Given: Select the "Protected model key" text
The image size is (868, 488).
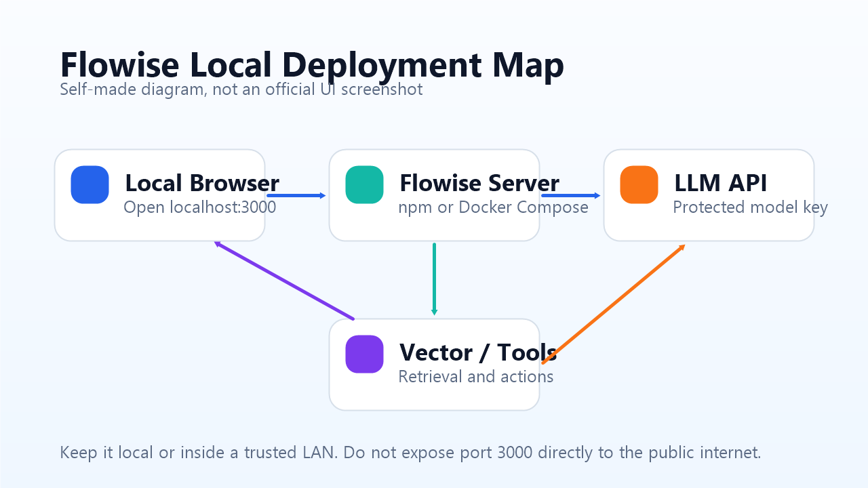Looking at the screenshot, I should point(751,207).
